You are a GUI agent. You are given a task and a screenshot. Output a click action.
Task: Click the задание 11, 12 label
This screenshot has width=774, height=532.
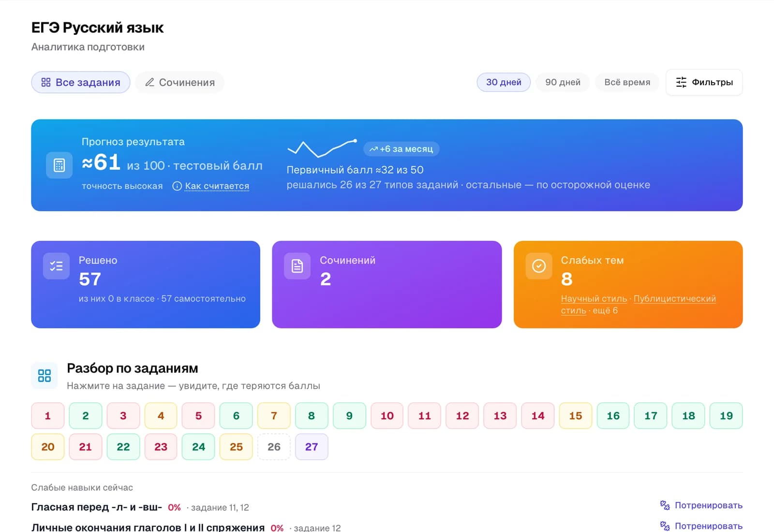[220, 507]
